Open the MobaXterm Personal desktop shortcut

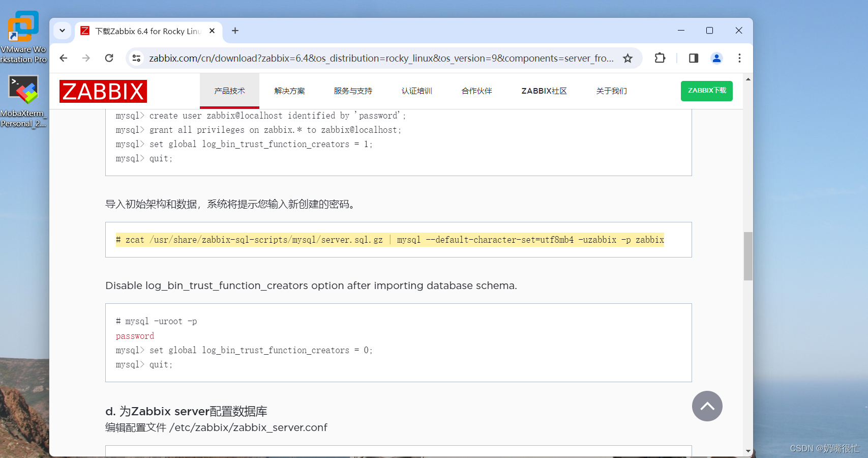(23, 101)
